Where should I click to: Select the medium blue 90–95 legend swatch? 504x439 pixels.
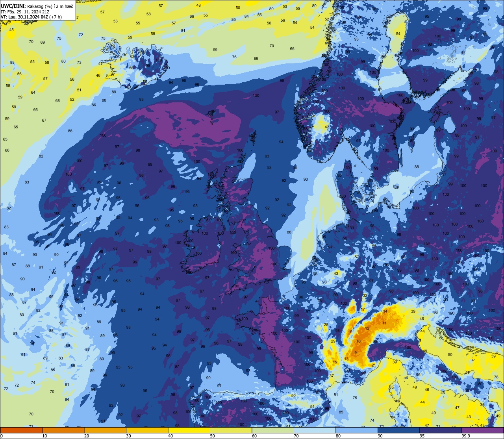click(398, 430)
